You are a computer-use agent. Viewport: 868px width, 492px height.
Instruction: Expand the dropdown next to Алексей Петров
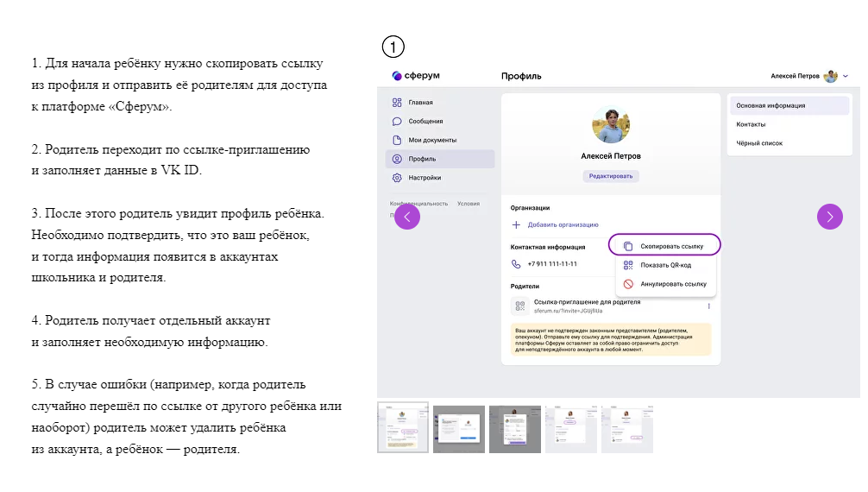pyautogui.click(x=846, y=77)
